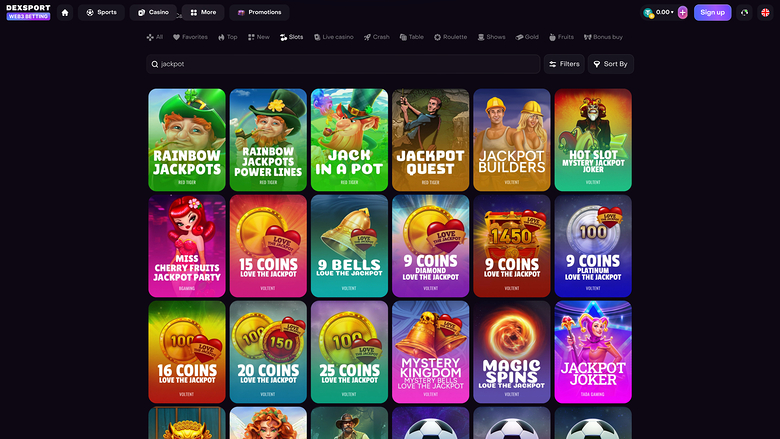Select the Live casino category
The image size is (780, 439).
point(333,37)
